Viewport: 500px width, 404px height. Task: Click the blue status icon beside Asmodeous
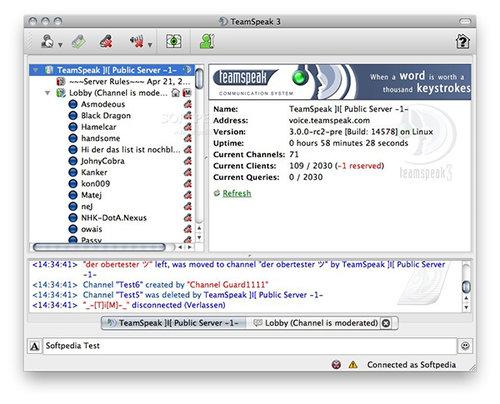tap(73, 104)
